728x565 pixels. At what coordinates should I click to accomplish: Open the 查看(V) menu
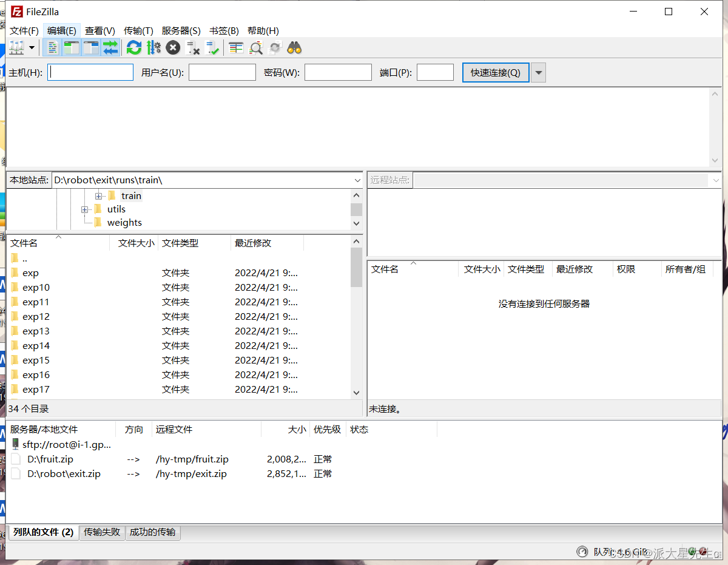[x=100, y=30]
